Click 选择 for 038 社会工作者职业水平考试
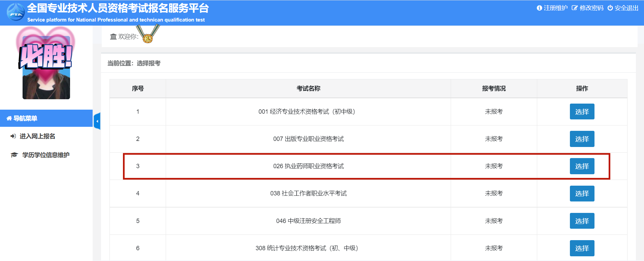Viewport: 644px width, 261px height. [x=582, y=193]
